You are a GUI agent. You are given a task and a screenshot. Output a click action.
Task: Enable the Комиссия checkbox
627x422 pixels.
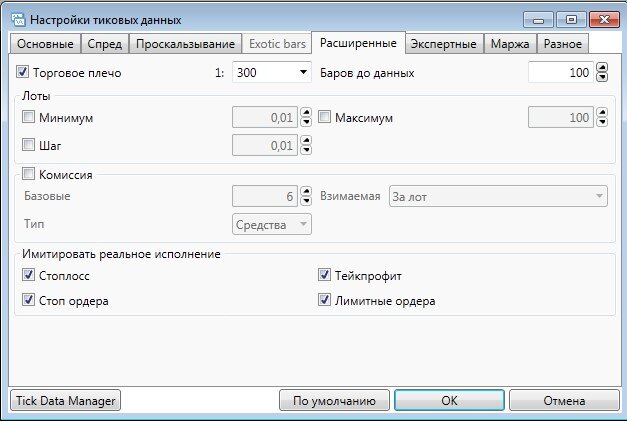point(28,174)
